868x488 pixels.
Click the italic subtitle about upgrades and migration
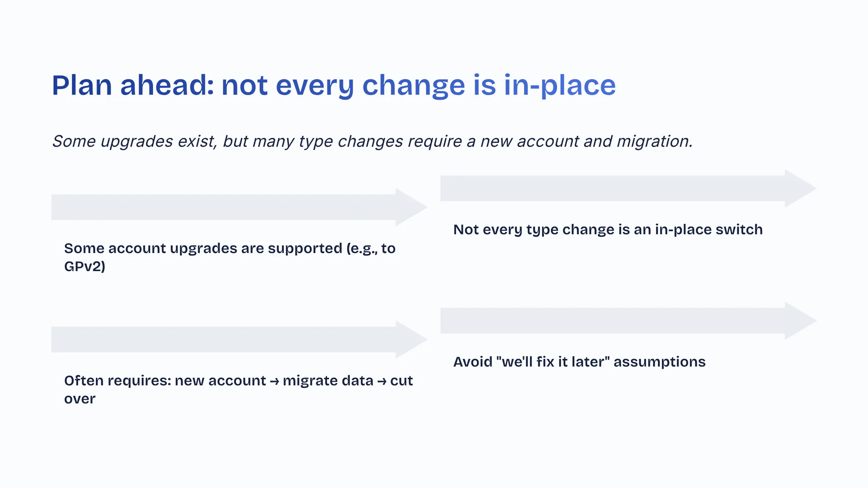[372, 141]
